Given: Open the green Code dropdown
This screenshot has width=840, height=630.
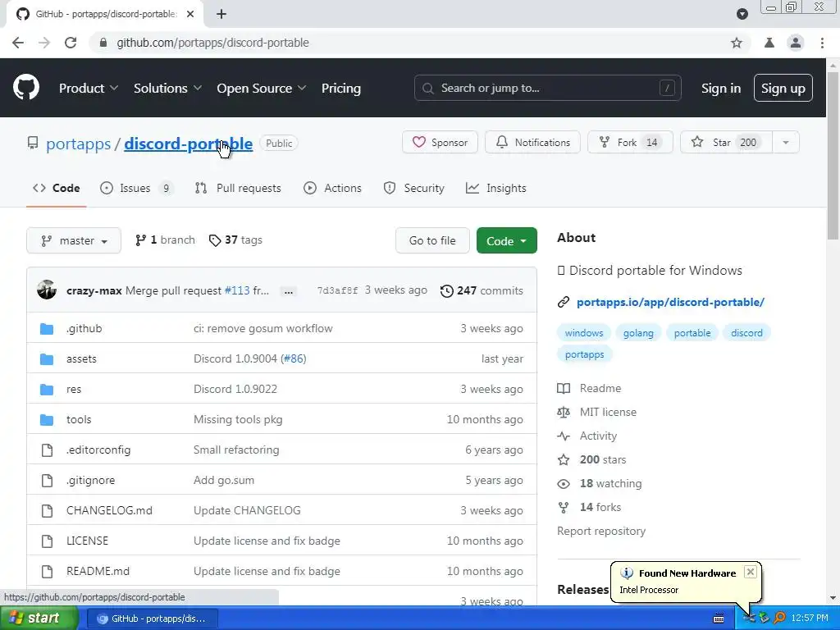Looking at the screenshot, I should (x=506, y=240).
